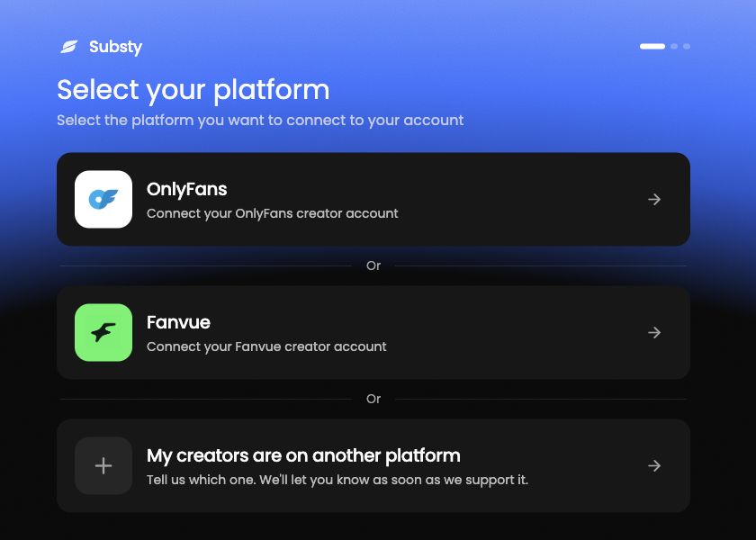
Task: Click 'Connect your Fanvue creator account' text
Action: [x=266, y=346]
